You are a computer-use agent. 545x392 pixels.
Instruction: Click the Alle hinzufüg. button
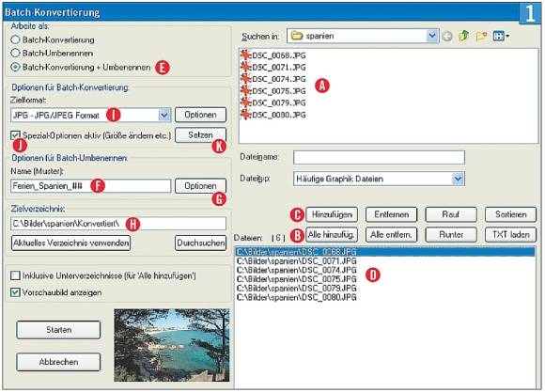tap(332, 235)
